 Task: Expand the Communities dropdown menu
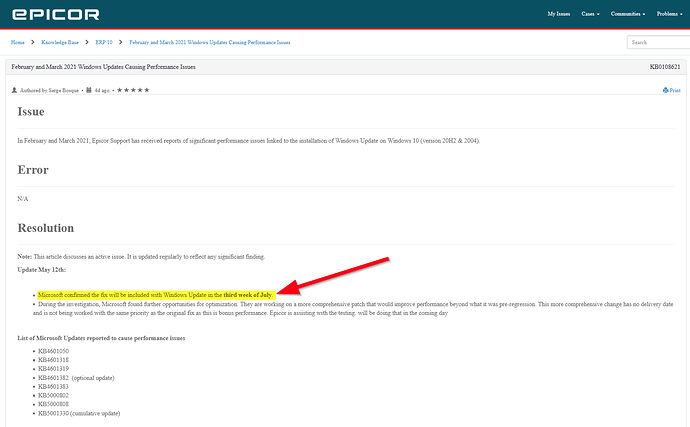click(628, 14)
